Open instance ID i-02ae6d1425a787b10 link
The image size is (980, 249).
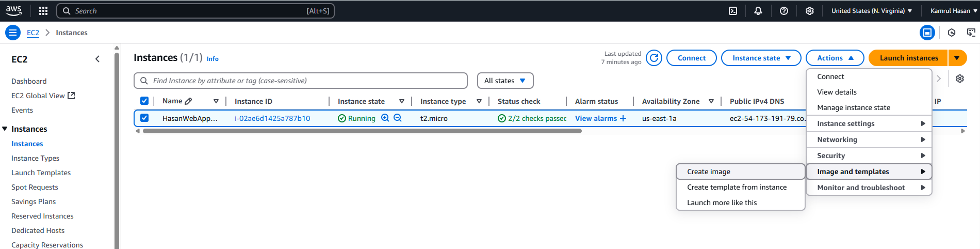272,118
